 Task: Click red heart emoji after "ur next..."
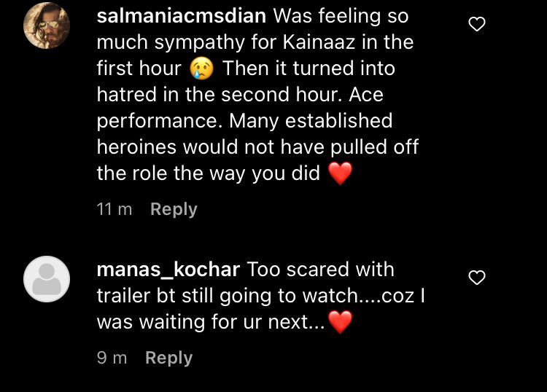point(340,322)
